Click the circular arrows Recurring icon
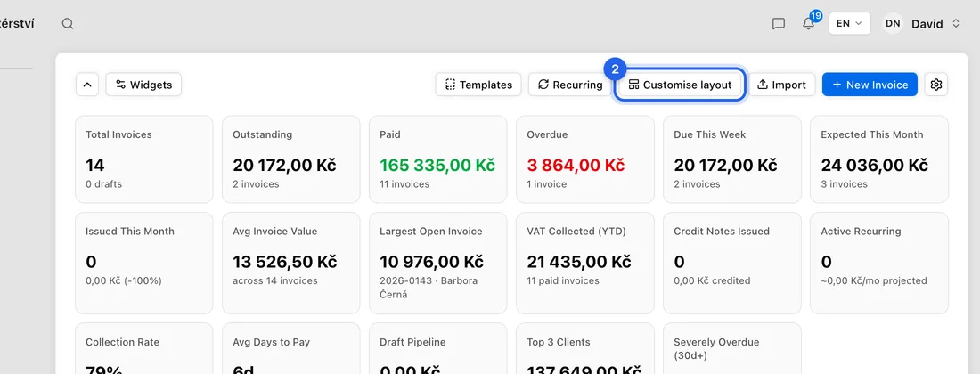Viewport: 980px width, 374px height. (x=543, y=85)
